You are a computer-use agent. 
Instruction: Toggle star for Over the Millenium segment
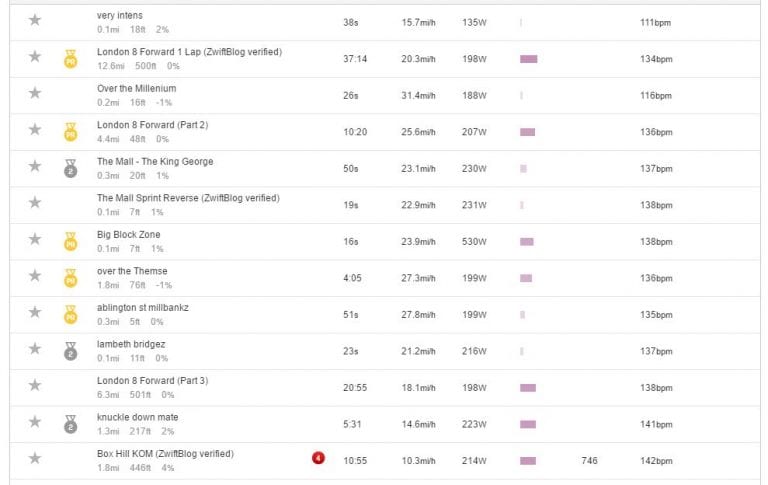[x=35, y=93]
